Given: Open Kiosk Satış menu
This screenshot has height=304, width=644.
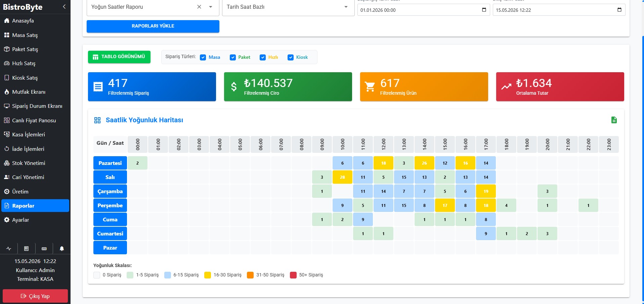Looking at the screenshot, I should pyautogui.click(x=35, y=78).
